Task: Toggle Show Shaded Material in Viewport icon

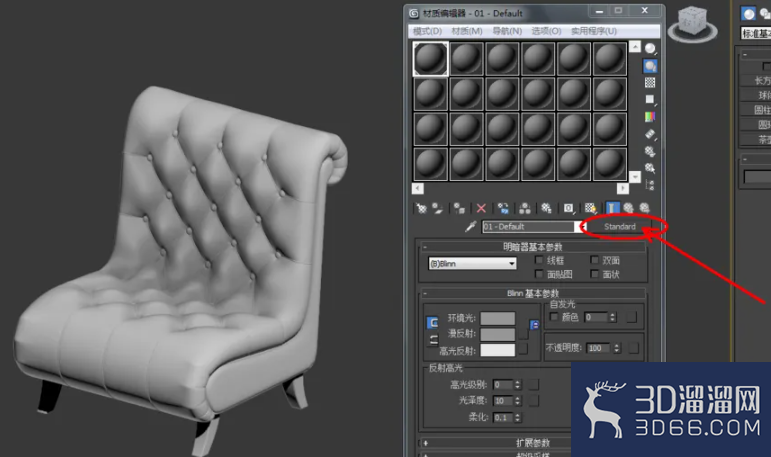Action: [x=591, y=208]
